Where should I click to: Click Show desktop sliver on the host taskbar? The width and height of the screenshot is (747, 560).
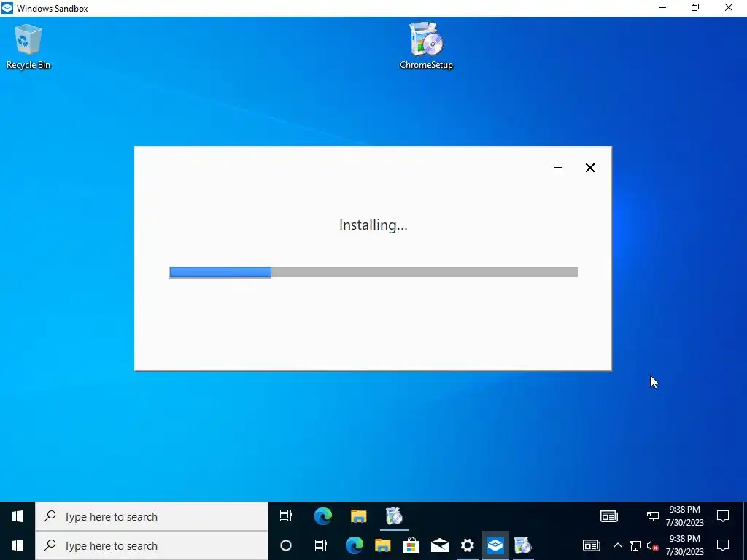pos(745,545)
